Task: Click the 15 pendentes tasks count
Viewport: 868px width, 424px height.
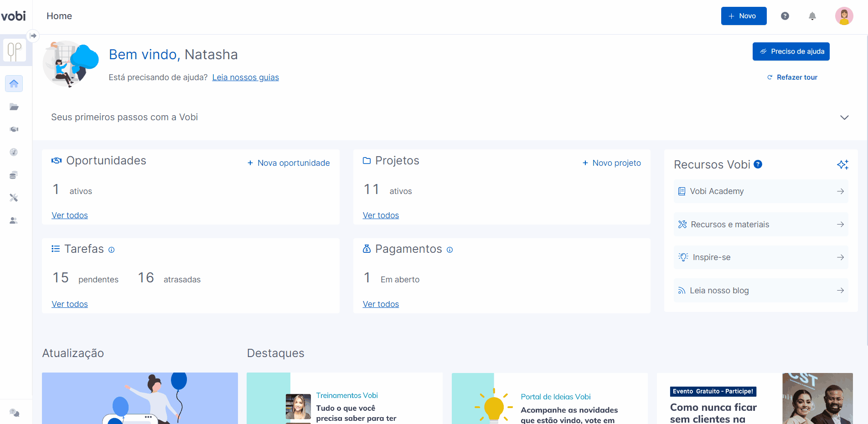Action: 85,278
